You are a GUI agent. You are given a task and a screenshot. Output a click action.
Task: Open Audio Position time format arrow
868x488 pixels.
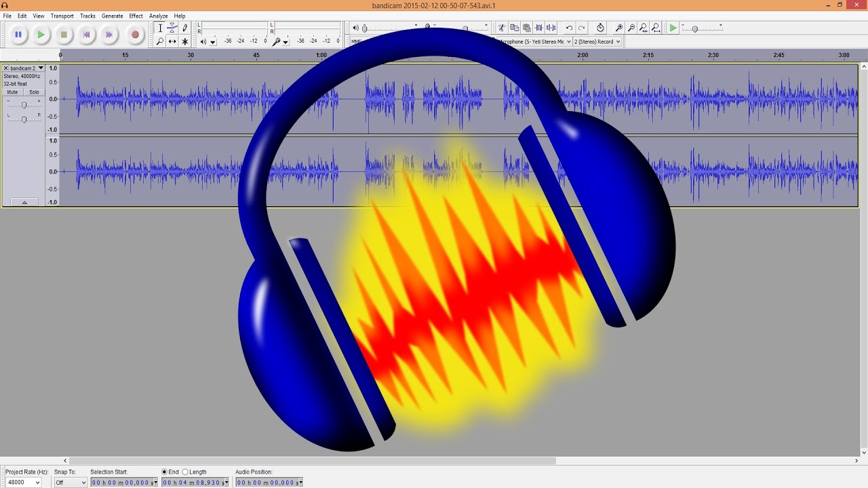(x=300, y=483)
